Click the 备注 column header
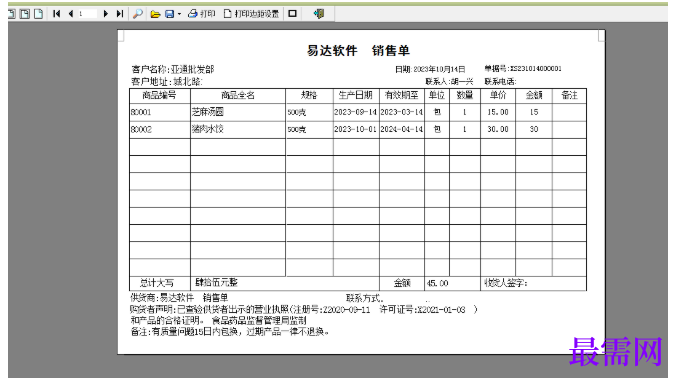The height and width of the screenshot is (383, 681). tap(569, 95)
